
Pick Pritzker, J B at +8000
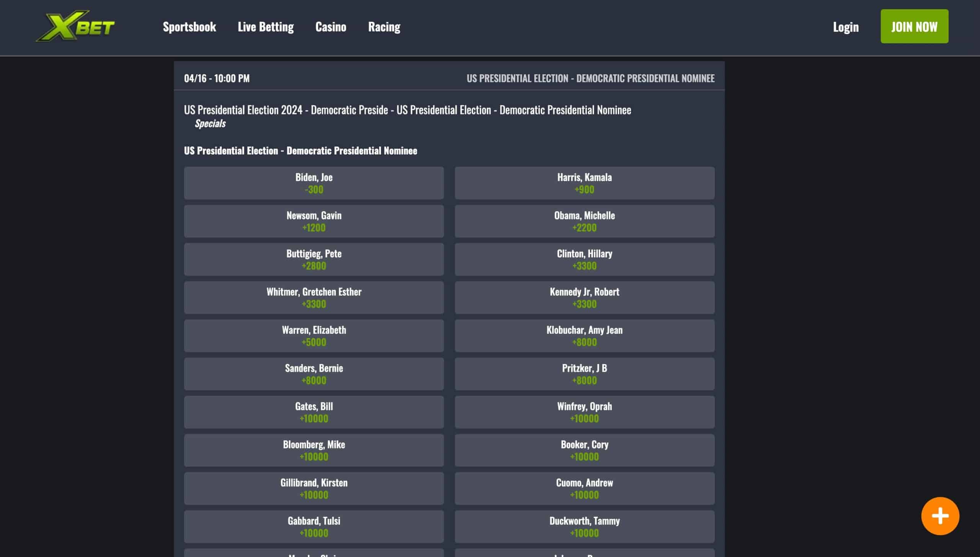point(585,374)
